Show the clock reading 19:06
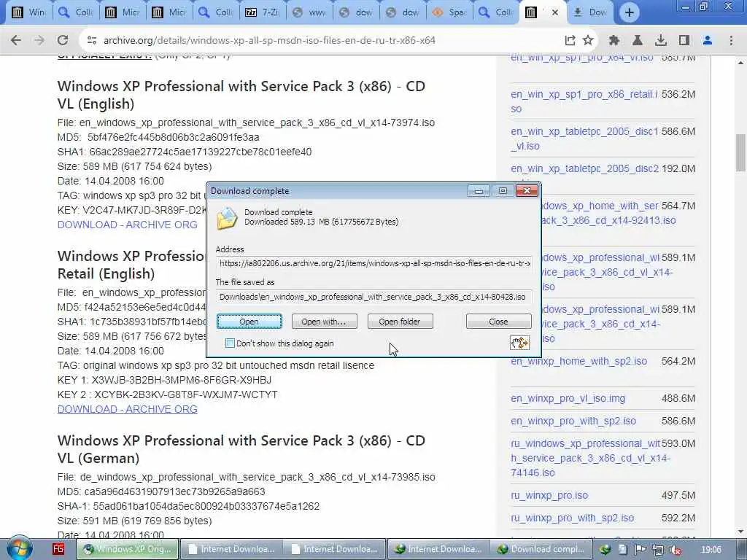The height and width of the screenshot is (560, 747). click(x=711, y=550)
